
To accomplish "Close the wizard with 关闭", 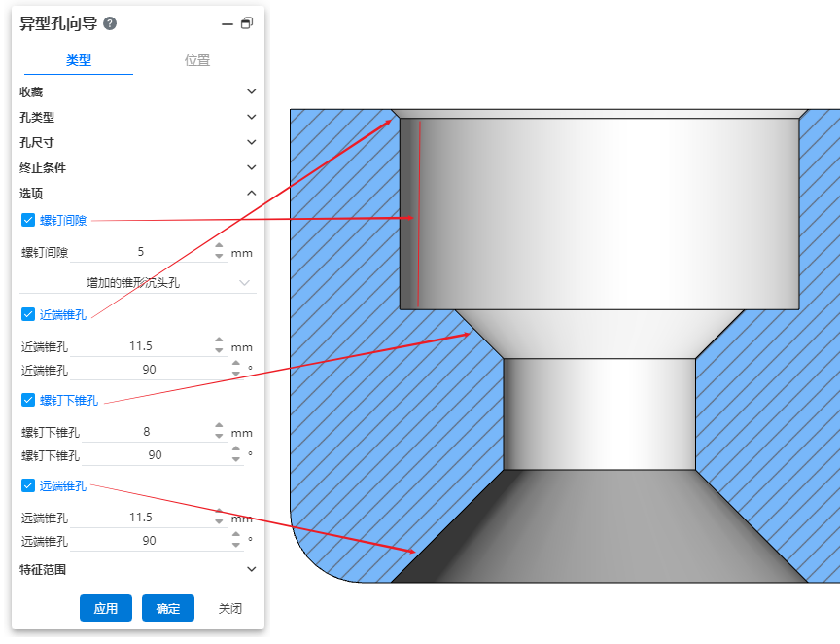I will [x=229, y=608].
